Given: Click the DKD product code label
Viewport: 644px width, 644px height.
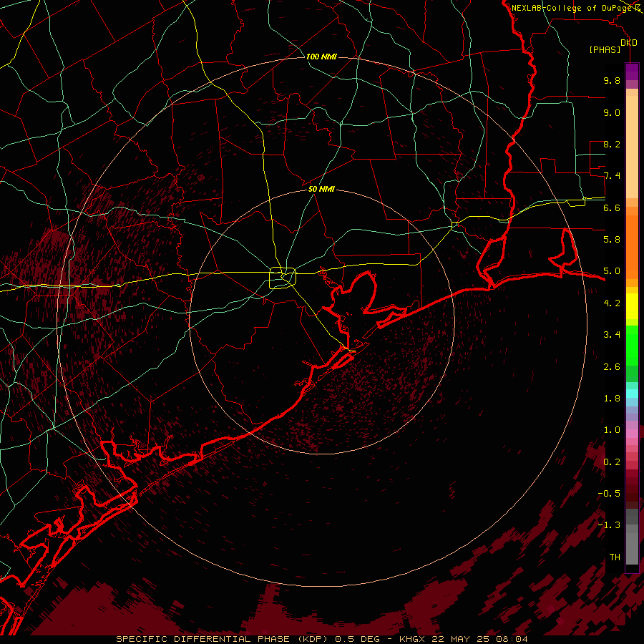Looking at the screenshot, I should click(x=629, y=43).
